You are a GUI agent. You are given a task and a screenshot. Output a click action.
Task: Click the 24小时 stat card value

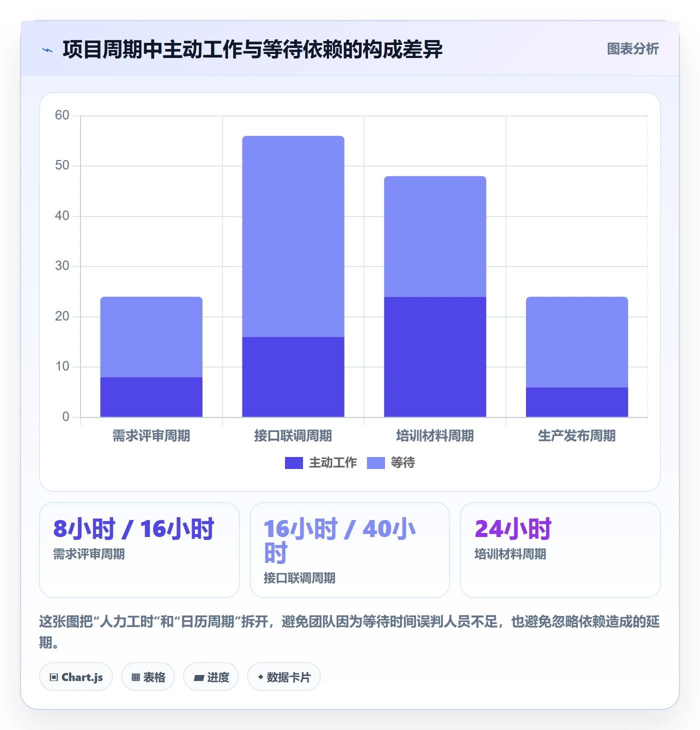point(513,529)
